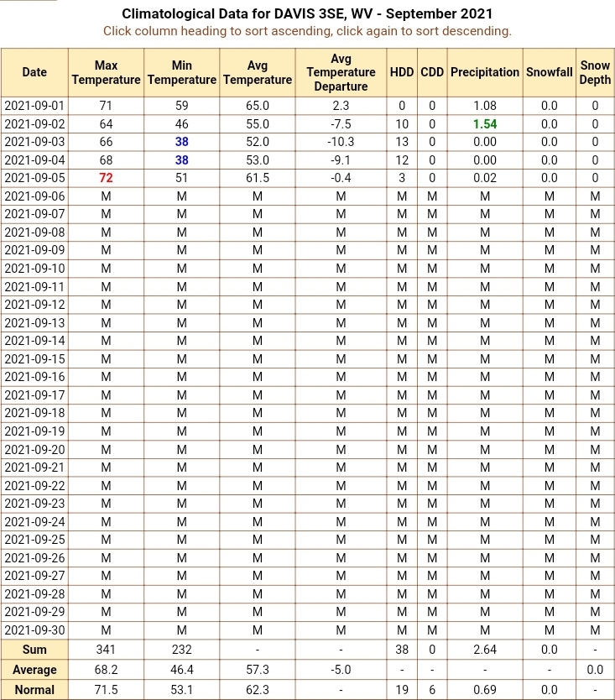The width and height of the screenshot is (615, 700).
Task: Sort by Snow Depth column heading
Action: coord(595,72)
